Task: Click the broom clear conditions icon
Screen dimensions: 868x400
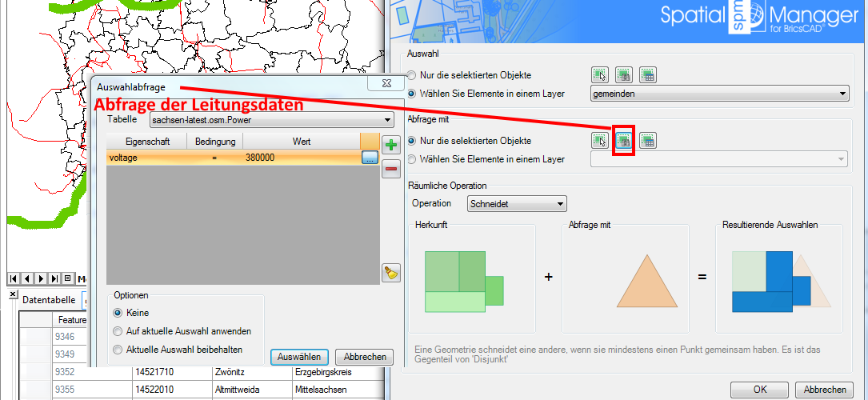Action: 390,273
